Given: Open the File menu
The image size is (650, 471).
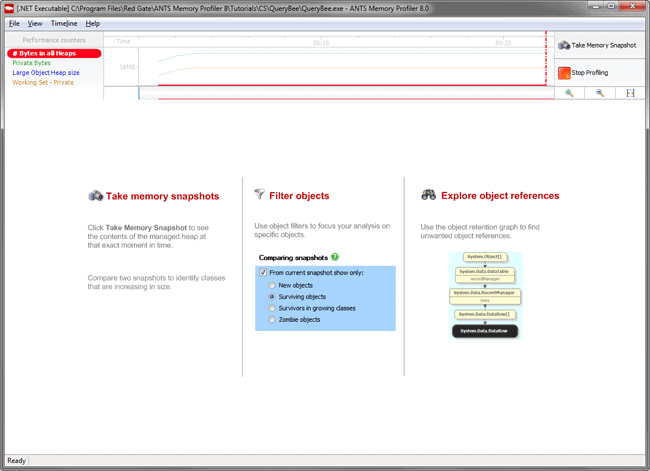Looking at the screenshot, I should coord(14,22).
